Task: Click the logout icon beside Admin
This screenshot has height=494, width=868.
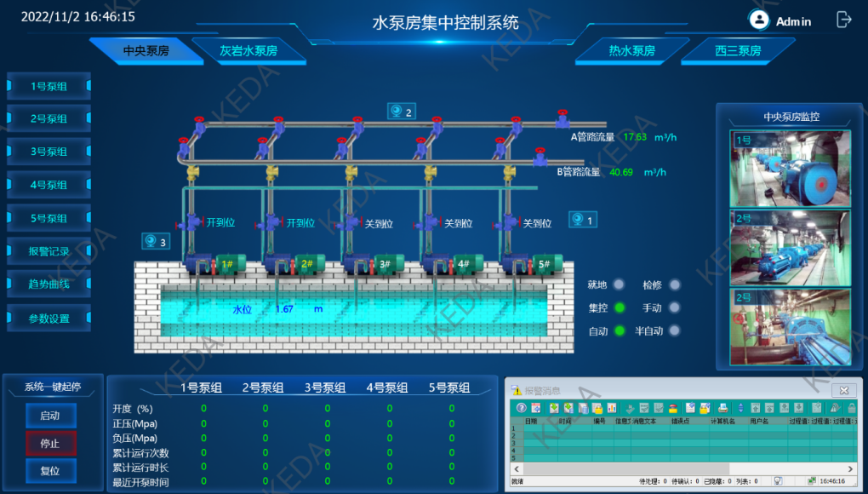Action: [843, 20]
